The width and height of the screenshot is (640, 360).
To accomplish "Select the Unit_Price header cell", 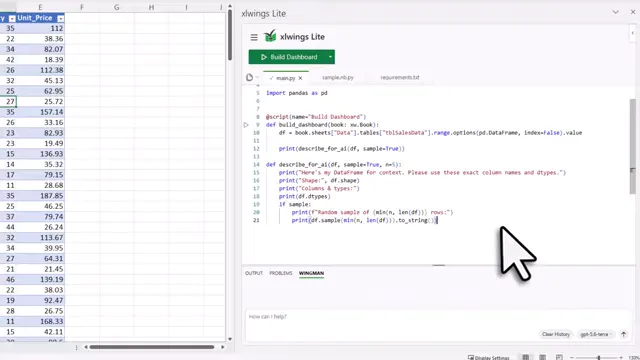I will [x=40, y=18].
